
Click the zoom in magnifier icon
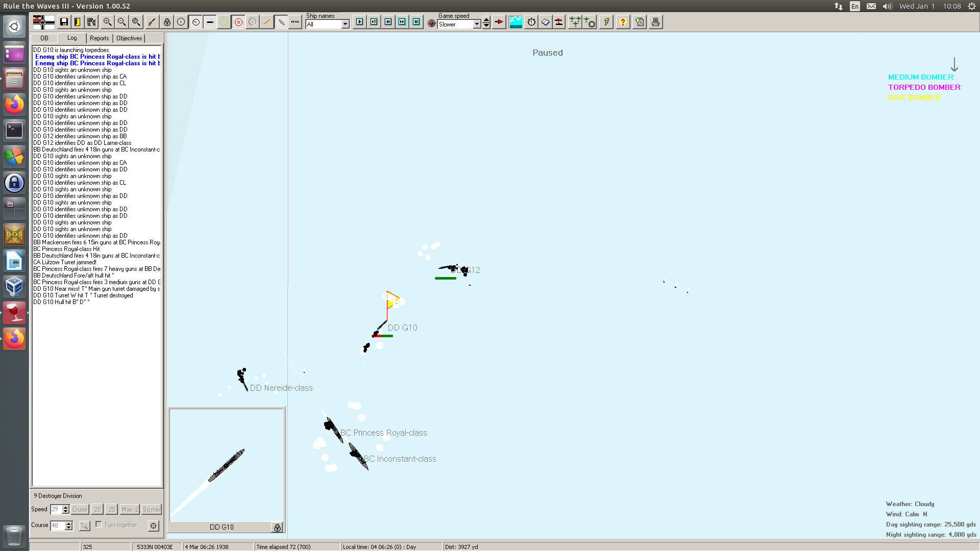click(x=107, y=22)
